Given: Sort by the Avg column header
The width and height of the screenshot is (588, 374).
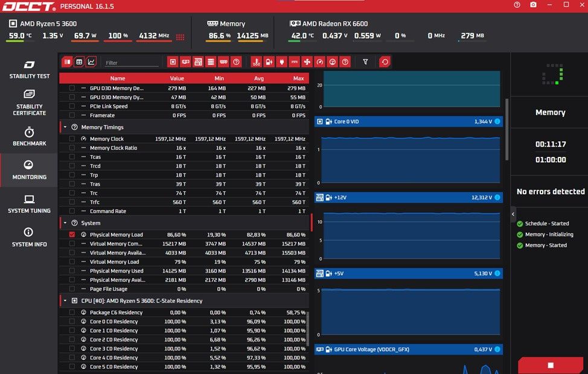Looking at the screenshot, I should [x=259, y=78].
